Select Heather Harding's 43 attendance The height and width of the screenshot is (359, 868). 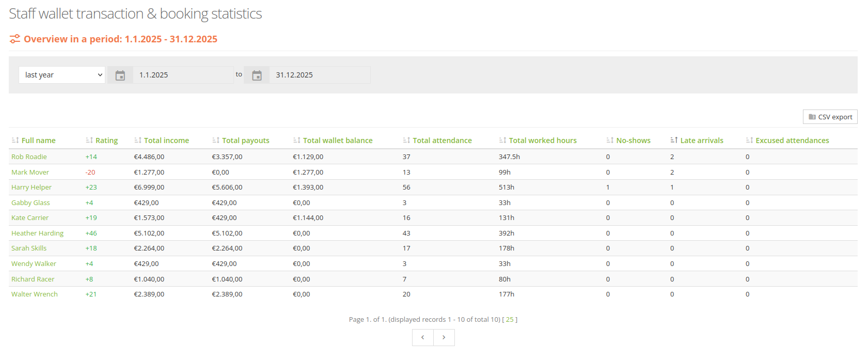click(x=406, y=233)
